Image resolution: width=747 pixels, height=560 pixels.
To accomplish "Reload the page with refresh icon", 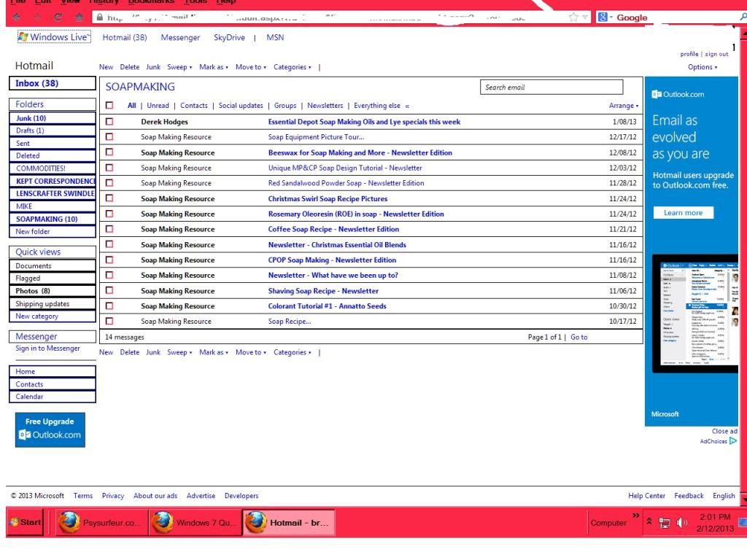I will pyautogui.click(x=58, y=17).
